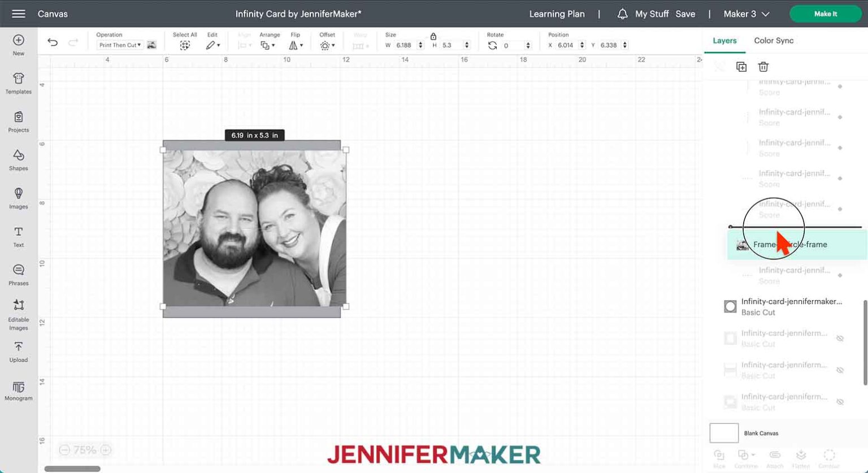Click the Position X field
This screenshot has width=868, height=473.
566,45
